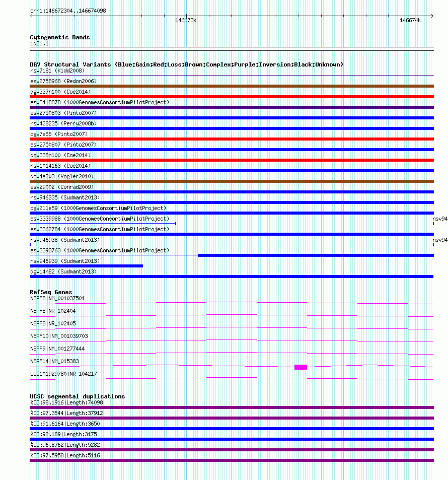Click the brown bar under esv2758968
The height and width of the screenshot is (480, 448).
[x=232, y=86]
